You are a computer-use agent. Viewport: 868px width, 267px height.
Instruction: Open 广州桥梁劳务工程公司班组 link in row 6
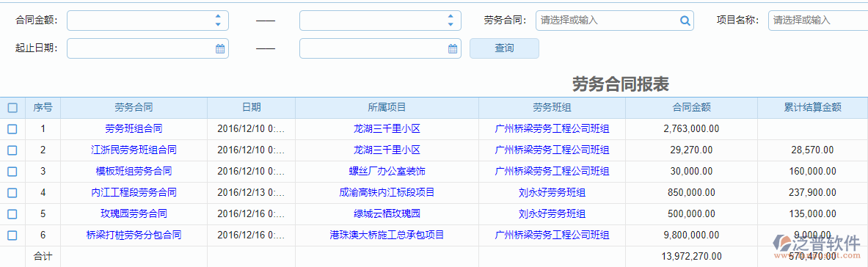click(x=552, y=235)
